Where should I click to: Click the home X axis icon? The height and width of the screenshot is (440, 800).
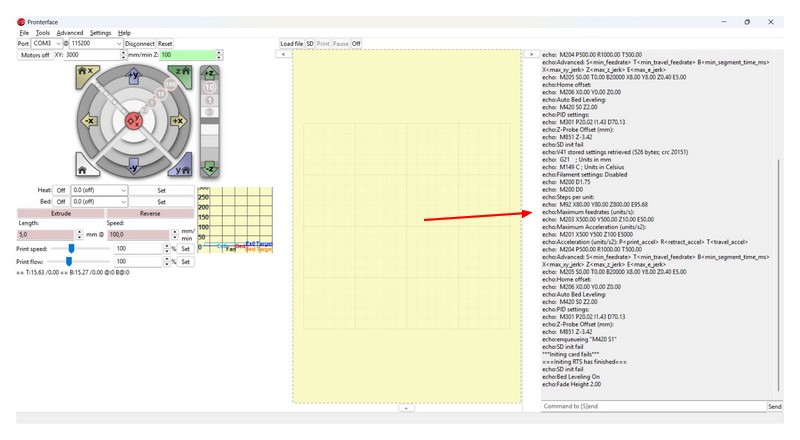(x=85, y=72)
